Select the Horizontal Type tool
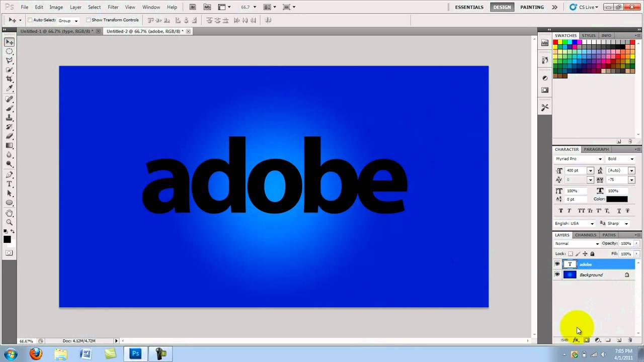 tap(10, 184)
